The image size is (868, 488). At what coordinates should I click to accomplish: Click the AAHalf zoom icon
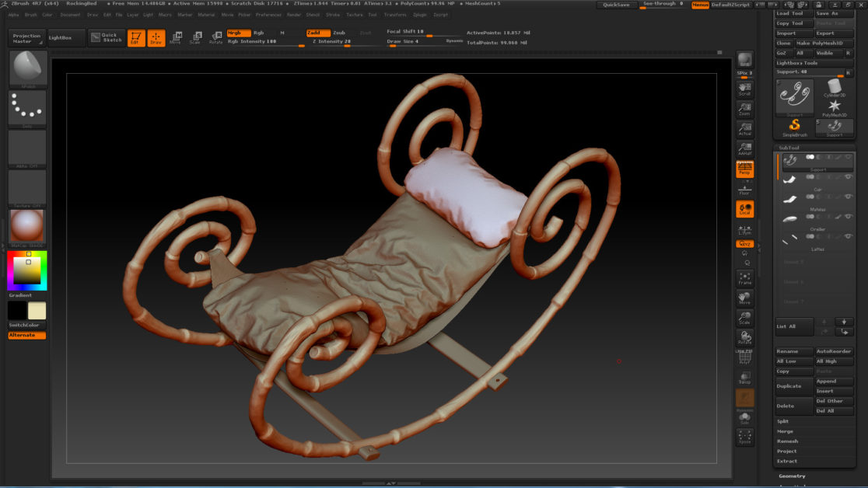pyautogui.click(x=744, y=148)
